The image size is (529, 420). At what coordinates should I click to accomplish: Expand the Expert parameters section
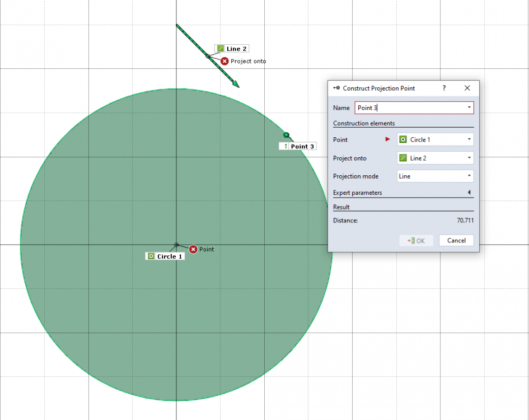[470, 193]
